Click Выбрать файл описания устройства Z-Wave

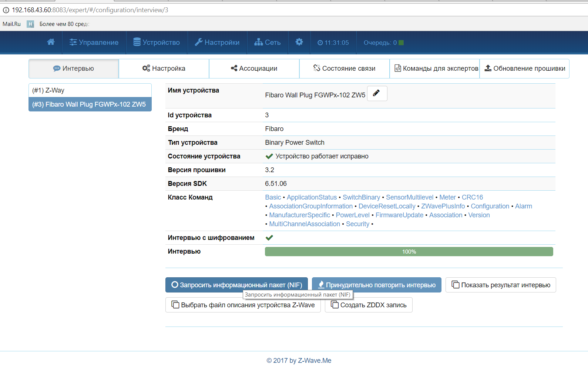pos(243,305)
